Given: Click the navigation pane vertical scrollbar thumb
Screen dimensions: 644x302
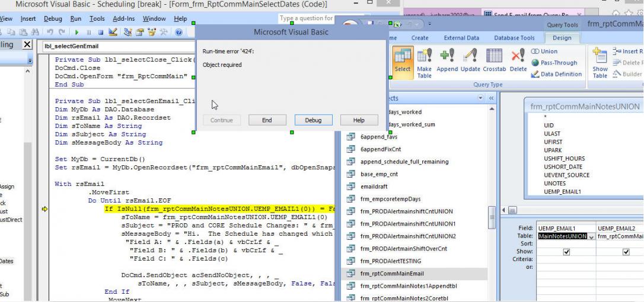Looking at the screenshot, I should [x=492, y=217].
